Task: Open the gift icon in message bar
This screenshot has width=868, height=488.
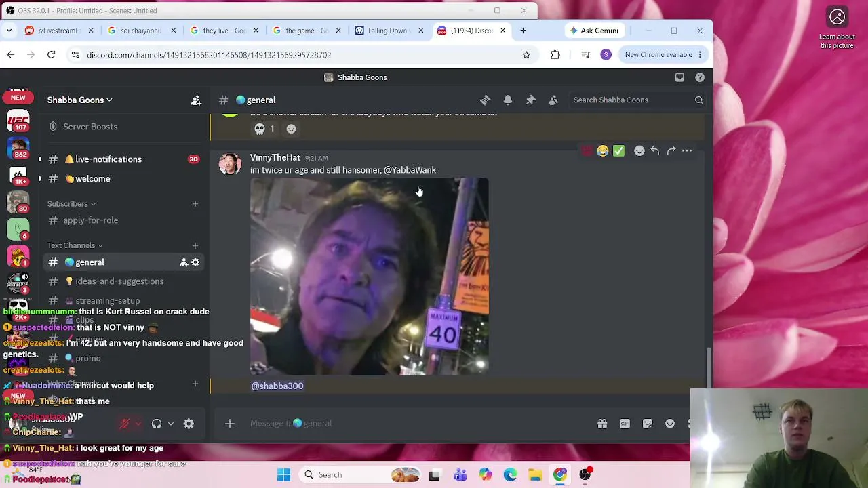Action: click(602, 424)
